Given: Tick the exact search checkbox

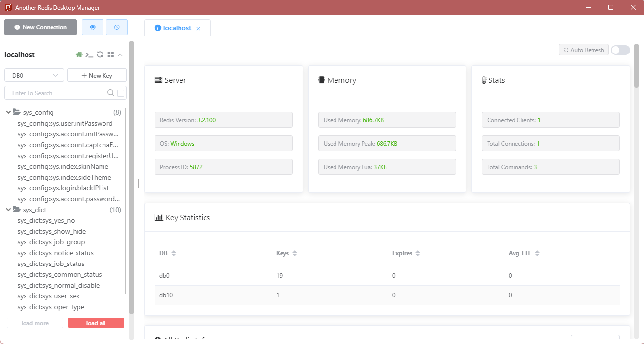Looking at the screenshot, I should coord(121,93).
